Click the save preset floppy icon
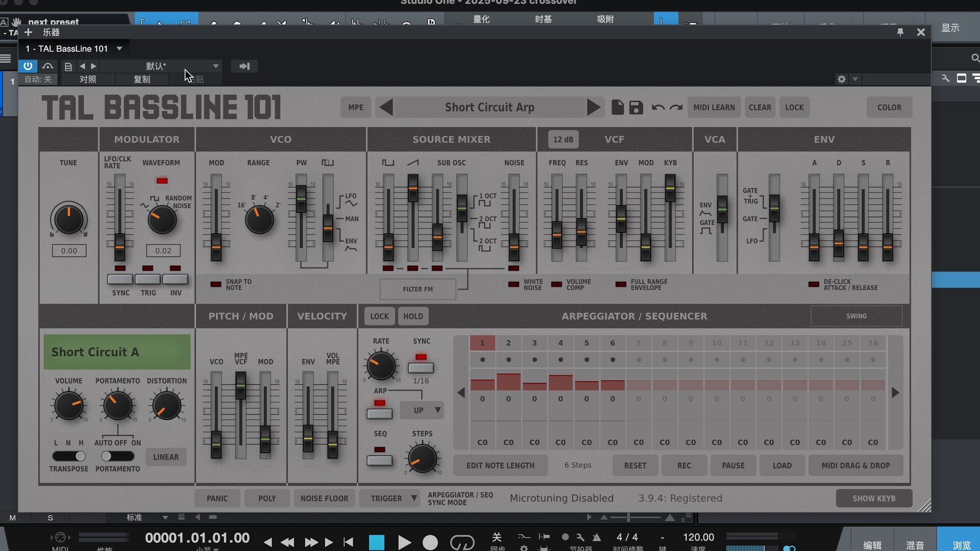The width and height of the screenshot is (980, 551). point(636,107)
